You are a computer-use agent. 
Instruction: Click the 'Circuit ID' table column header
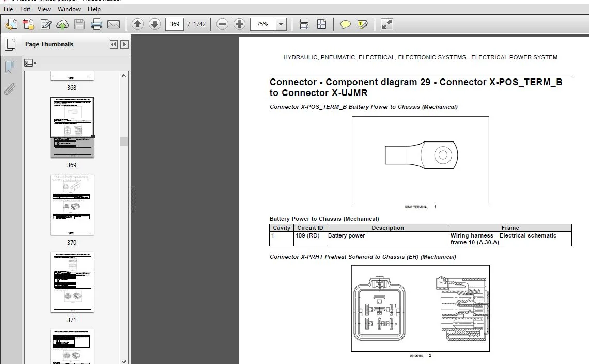[x=311, y=228]
